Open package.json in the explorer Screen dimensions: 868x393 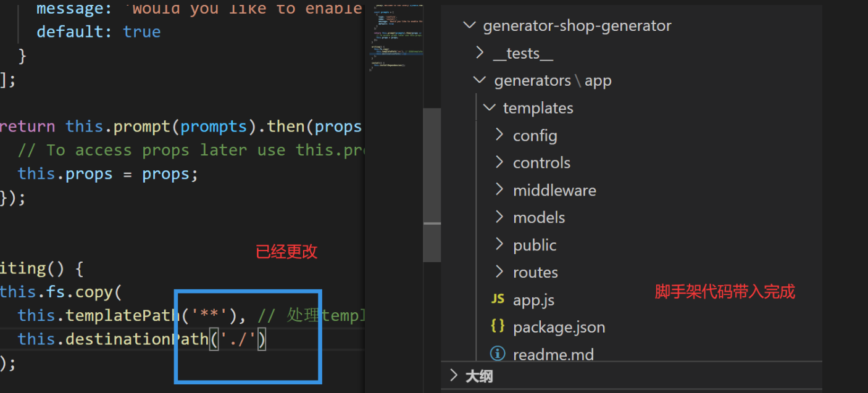tap(559, 327)
